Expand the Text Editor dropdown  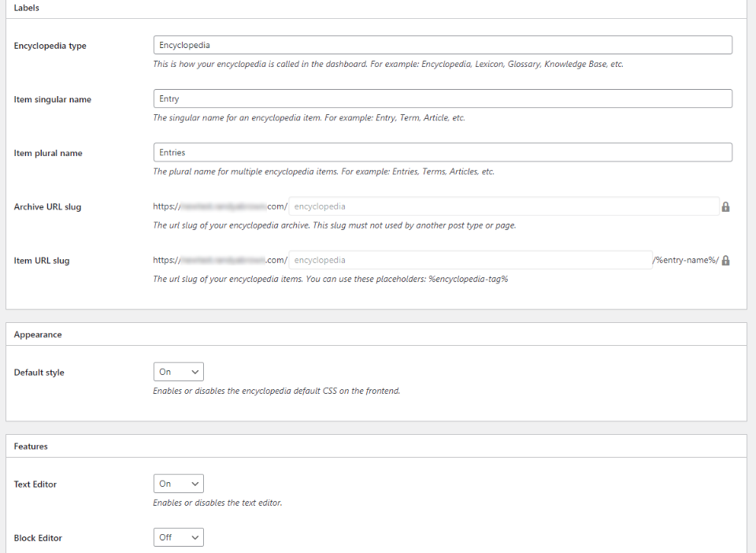click(x=178, y=484)
